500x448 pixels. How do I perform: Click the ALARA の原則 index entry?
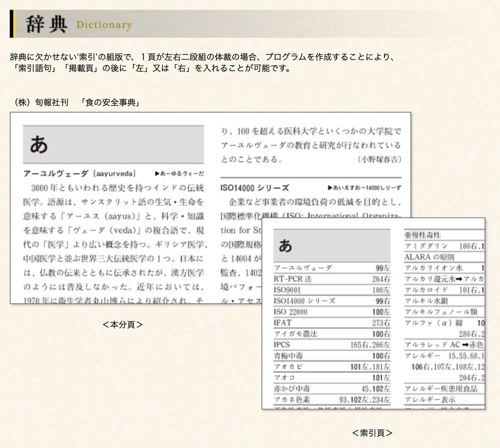tap(429, 257)
